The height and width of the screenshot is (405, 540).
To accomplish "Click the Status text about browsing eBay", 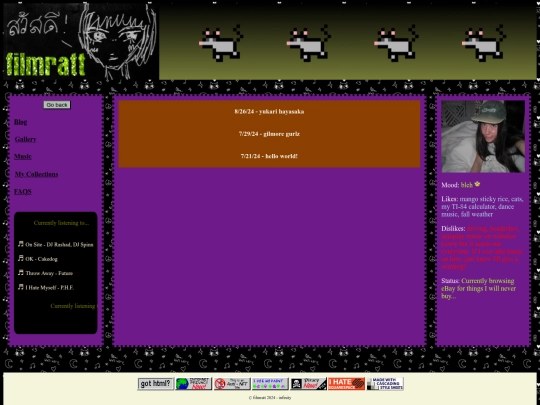I will point(479,288).
